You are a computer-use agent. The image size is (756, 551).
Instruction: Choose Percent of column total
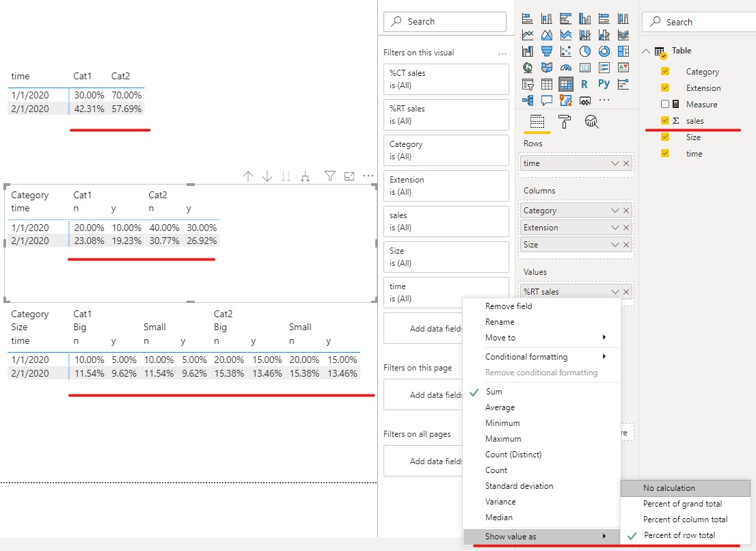tap(685, 519)
